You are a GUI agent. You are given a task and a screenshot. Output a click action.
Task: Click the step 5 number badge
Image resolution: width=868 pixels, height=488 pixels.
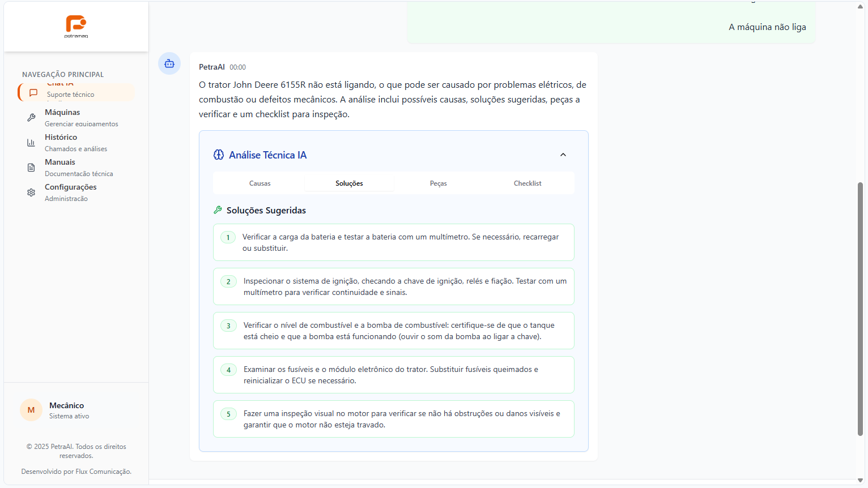(228, 414)
